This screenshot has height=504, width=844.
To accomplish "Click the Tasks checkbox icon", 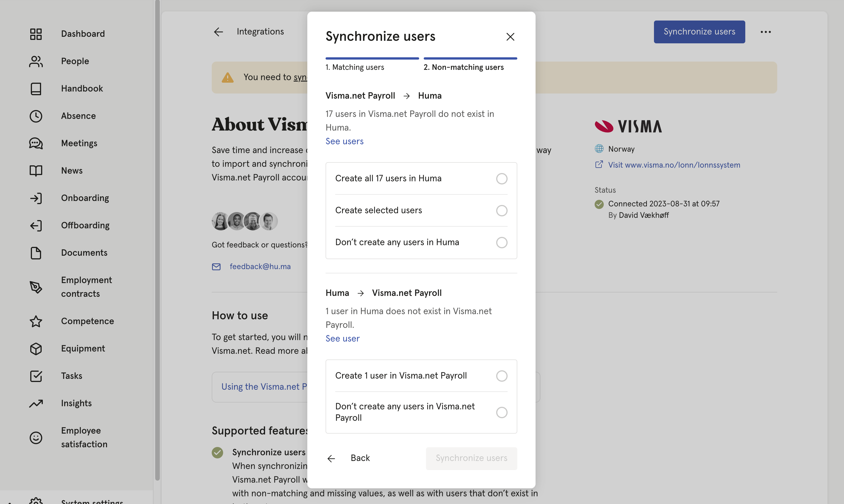I will tap(36, 376).
